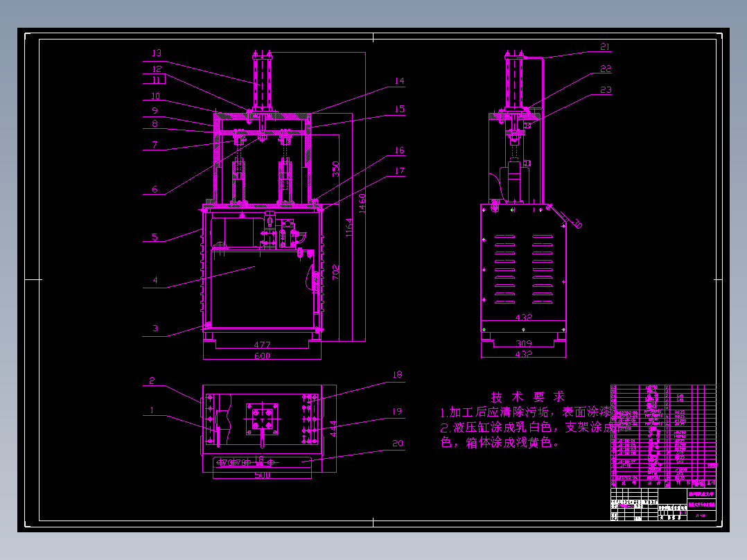Select part callout number 14
This screenshot has height=560, width=747.
pyautogui.click(x=400, y=81)
